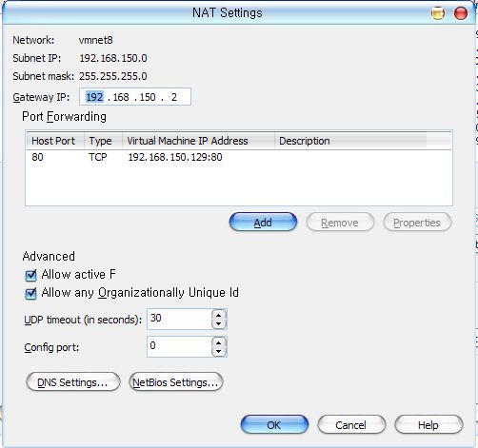
Task: Click the Gateway IP label
Action: [x=41, y=97]
